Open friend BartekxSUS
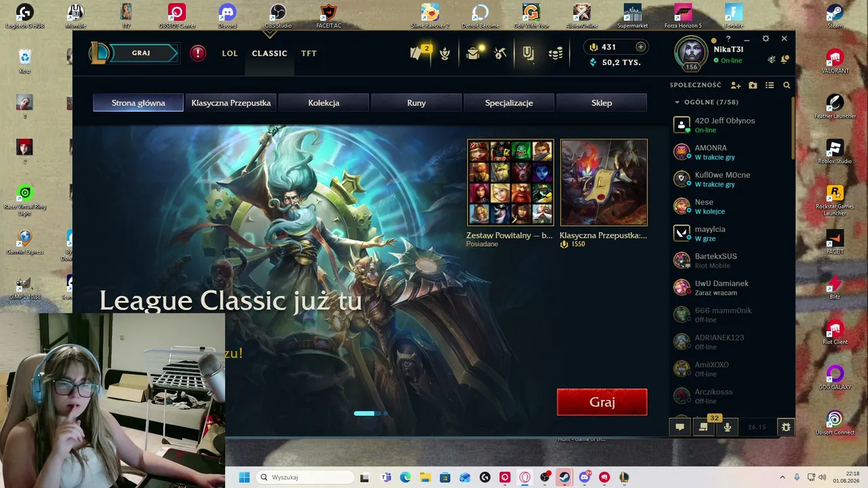This screenshot has width=868, height=488. [731, 260]
